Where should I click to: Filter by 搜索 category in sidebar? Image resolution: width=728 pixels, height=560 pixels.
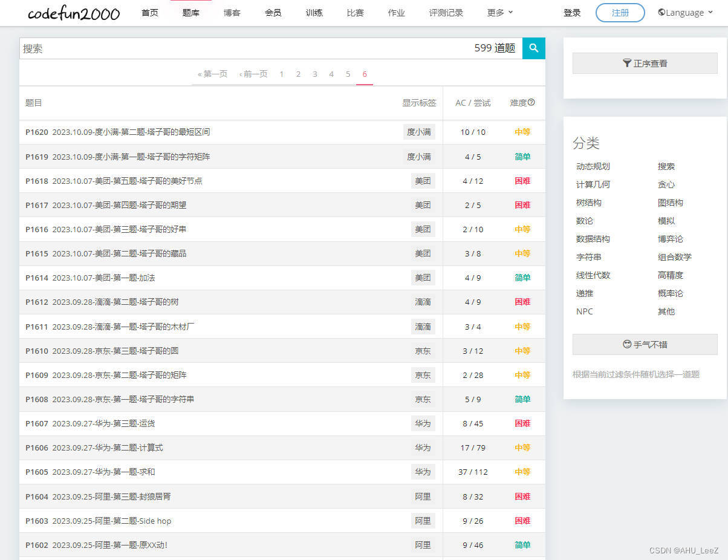[x=666, y=166]
